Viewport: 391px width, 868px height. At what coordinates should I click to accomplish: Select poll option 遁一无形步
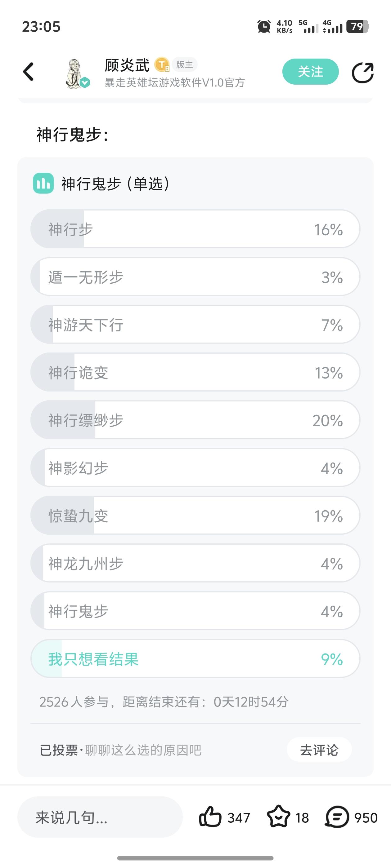195,277
